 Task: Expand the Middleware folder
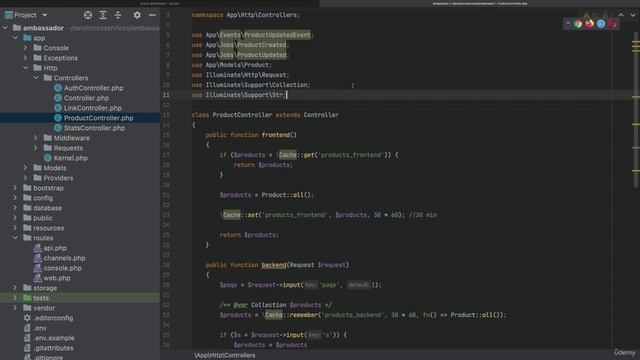(x=36, y=138)
